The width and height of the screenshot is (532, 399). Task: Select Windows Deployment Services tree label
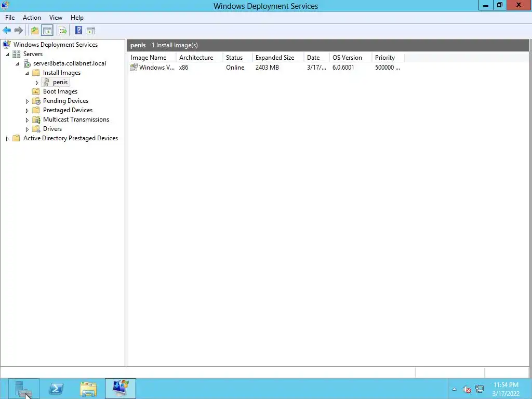click(55, 45)
